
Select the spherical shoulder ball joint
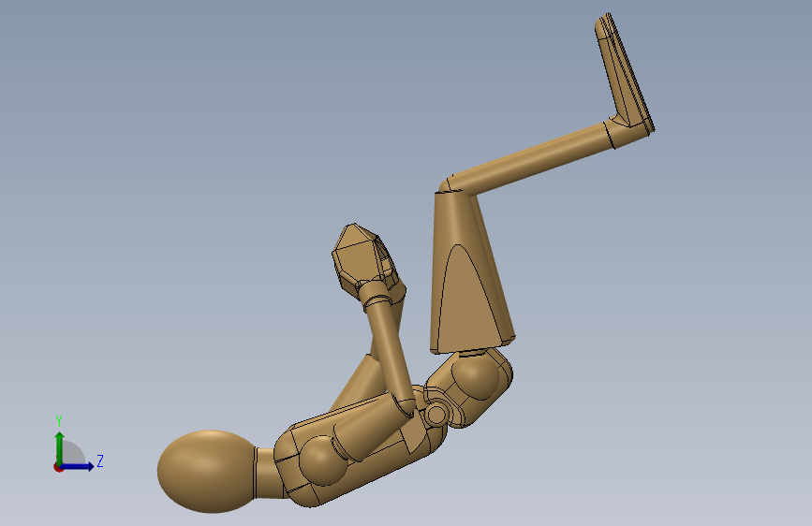(x=322, y=460)
